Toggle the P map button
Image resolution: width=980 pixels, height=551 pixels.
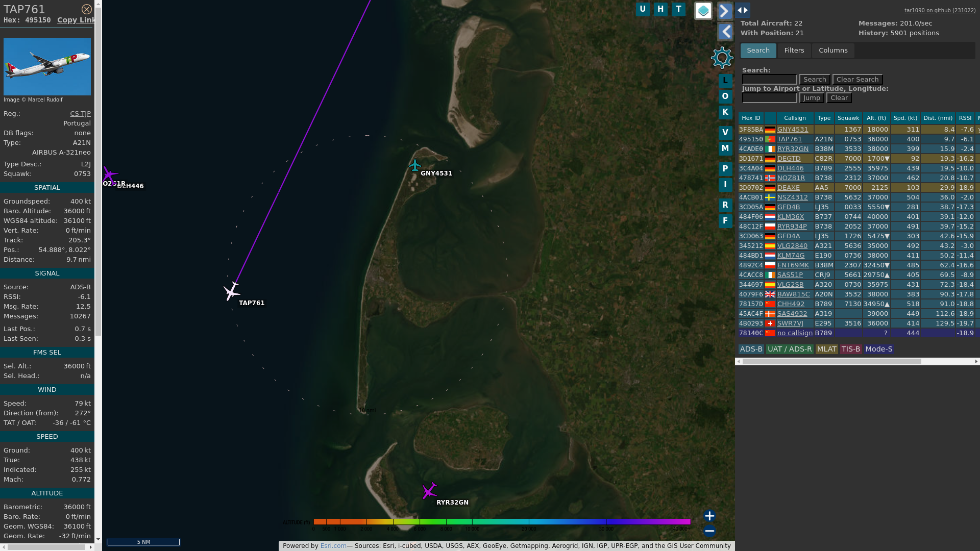pos(725,169)
